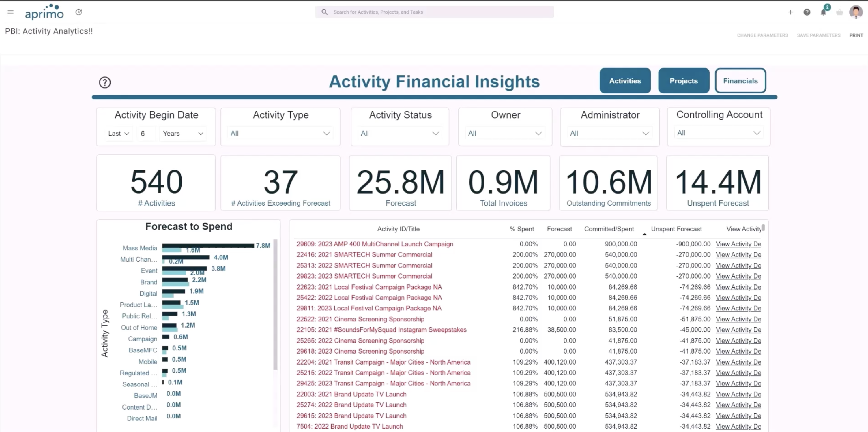Open the Years unit dropdown
868x432 pixels.
(182, 133)
